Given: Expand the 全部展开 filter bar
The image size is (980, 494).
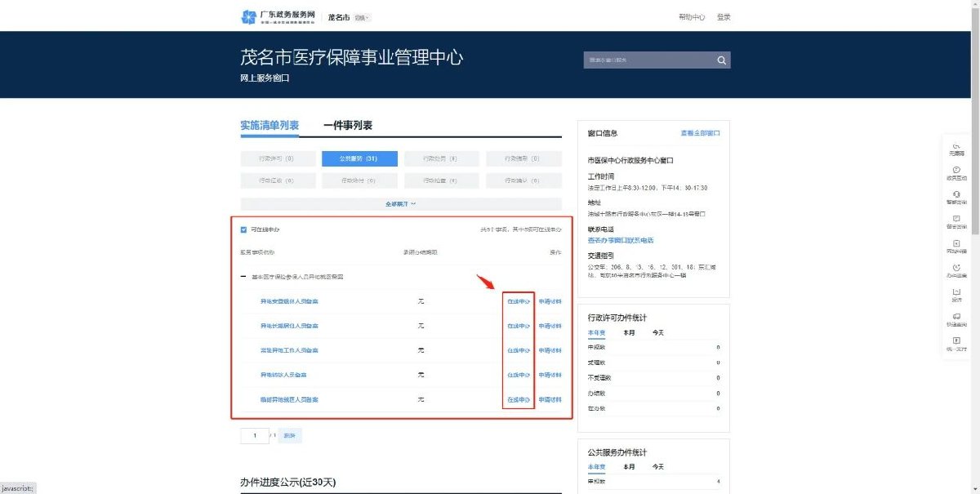Looking at the screenshot, I should point(400,204).
